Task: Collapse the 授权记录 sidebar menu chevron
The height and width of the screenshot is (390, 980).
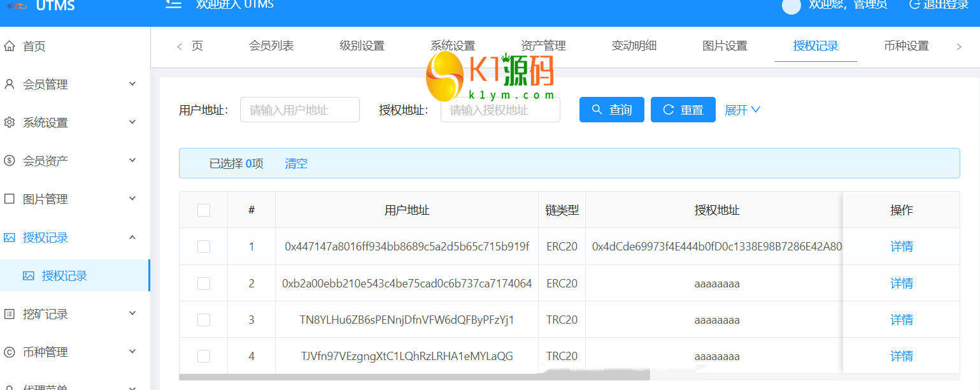Action: point(132,237)
